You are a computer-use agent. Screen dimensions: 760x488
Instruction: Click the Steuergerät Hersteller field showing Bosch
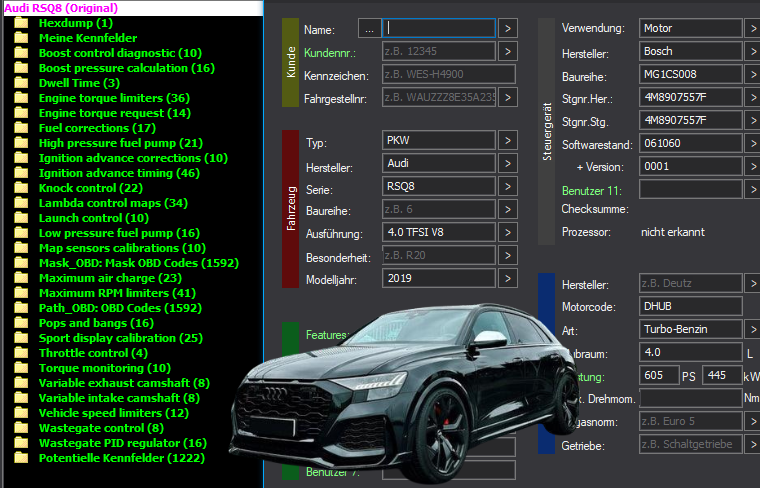point(691,51)
